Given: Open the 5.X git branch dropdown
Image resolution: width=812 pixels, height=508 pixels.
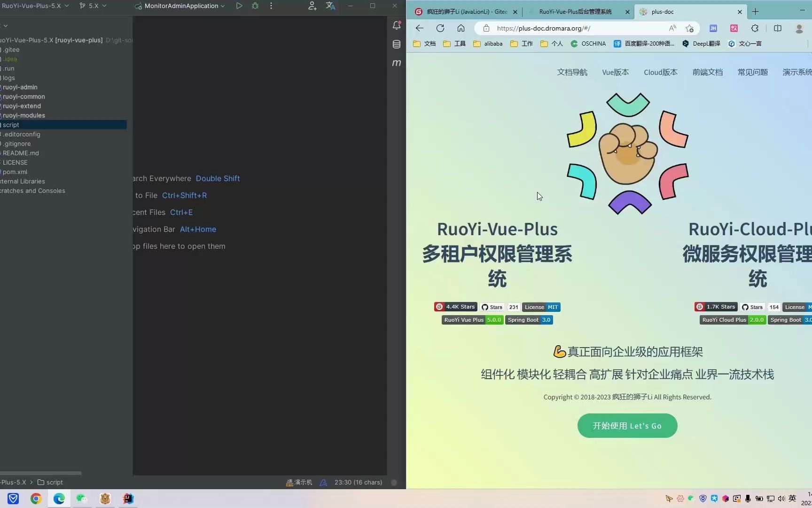Looking at the screenshot, I should (x=93, y=6).
